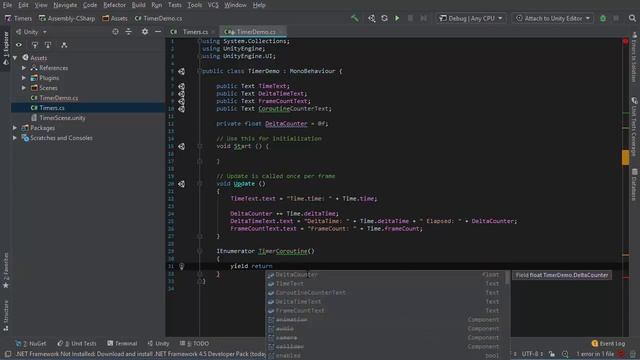Click the completion popup scrollbar
The width and height of the screenshot is (640, 360).
(x=508, y=278)
